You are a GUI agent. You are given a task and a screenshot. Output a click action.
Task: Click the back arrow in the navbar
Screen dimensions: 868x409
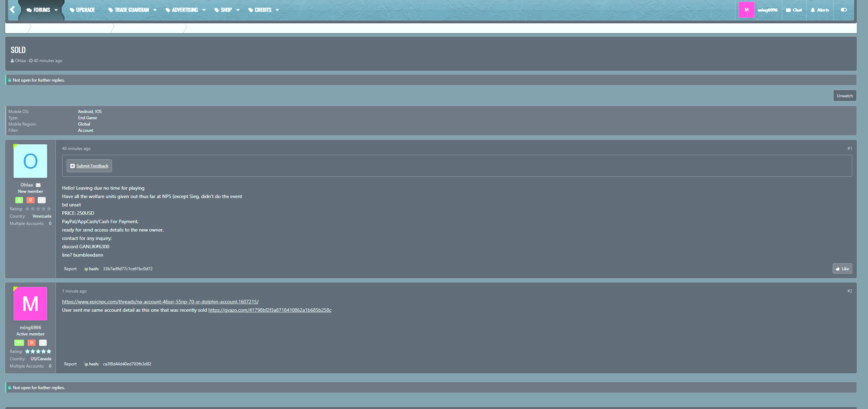click(x=13, y=10)
